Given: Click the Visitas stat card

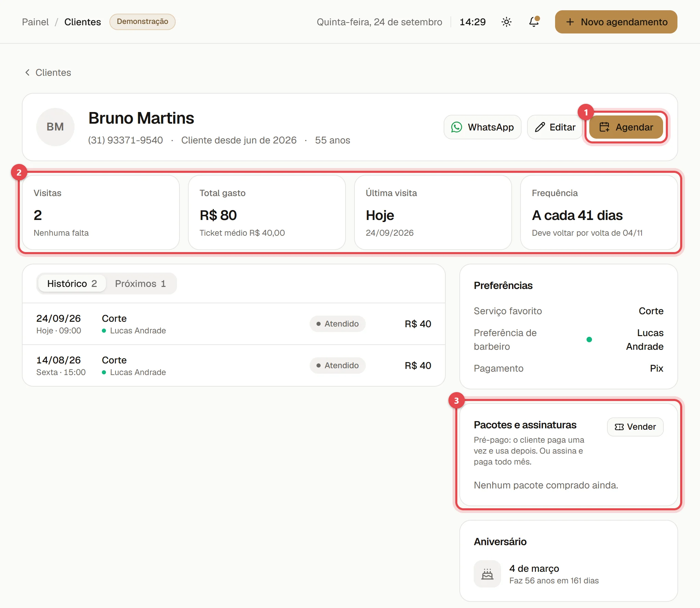Looking at the screenshot, I should [x=101, y=212].
